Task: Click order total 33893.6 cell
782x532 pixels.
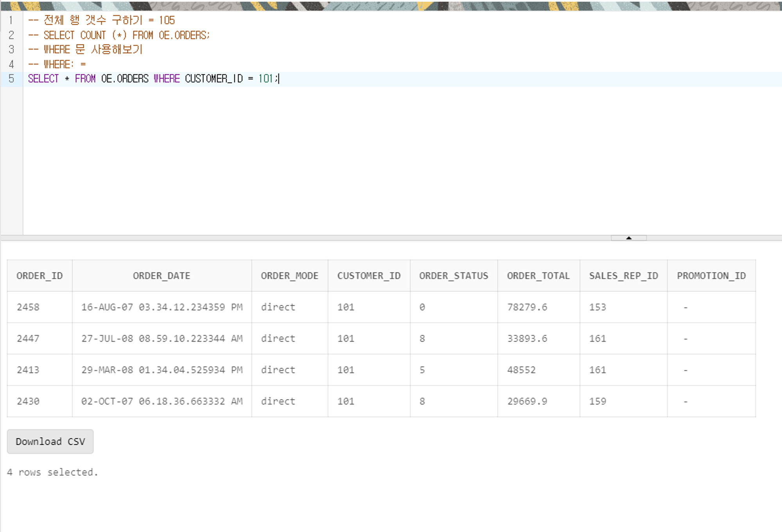Action: 527,339
